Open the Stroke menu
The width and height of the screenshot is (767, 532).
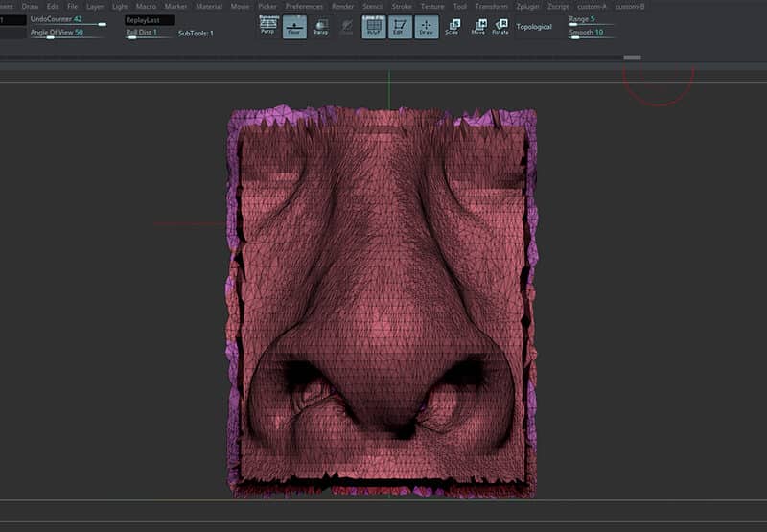click(x=402, y=7)
